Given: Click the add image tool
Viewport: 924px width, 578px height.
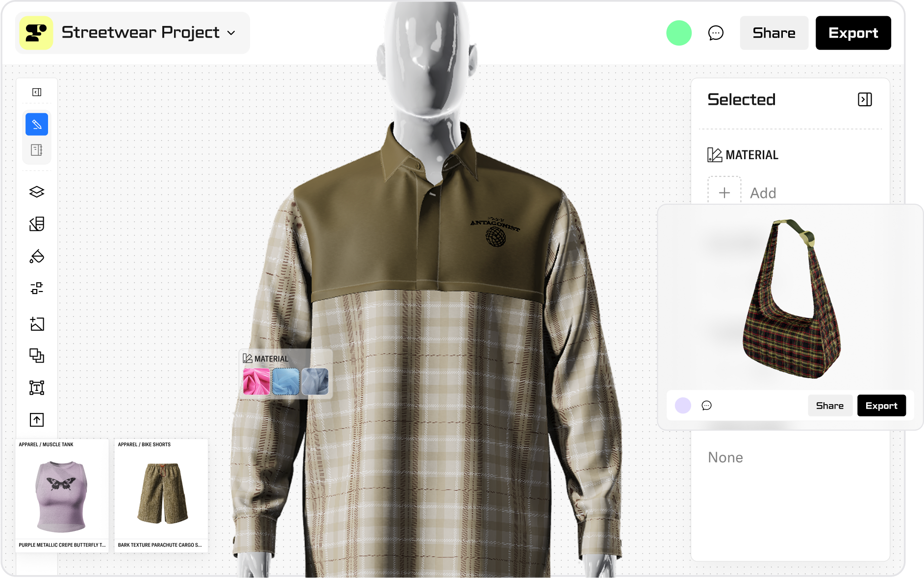Looking at the screenshot, I should coord(37,324).
